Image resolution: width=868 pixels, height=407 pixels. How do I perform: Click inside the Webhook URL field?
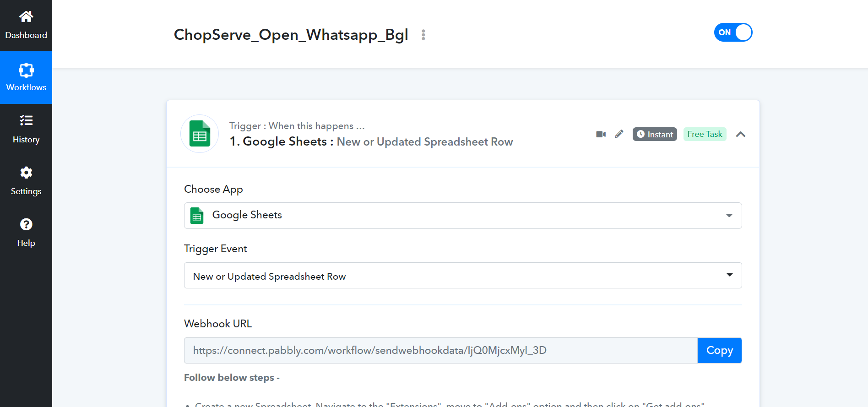(x=441, y=350)
